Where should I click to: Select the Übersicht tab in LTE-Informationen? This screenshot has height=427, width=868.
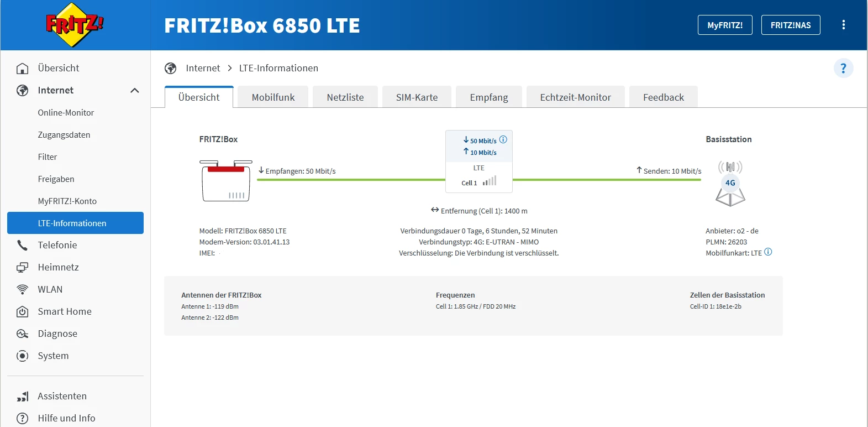pos(199,97)
